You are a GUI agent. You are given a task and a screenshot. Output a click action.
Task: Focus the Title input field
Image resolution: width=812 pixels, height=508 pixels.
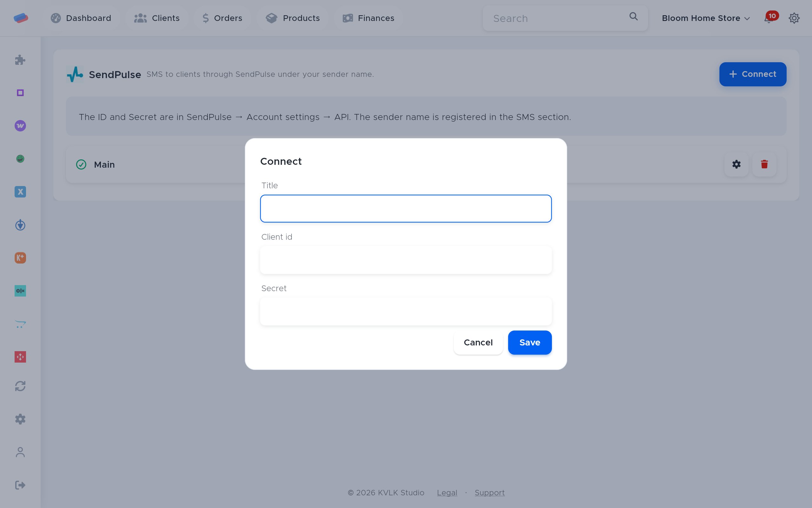[x=406, y=208]
